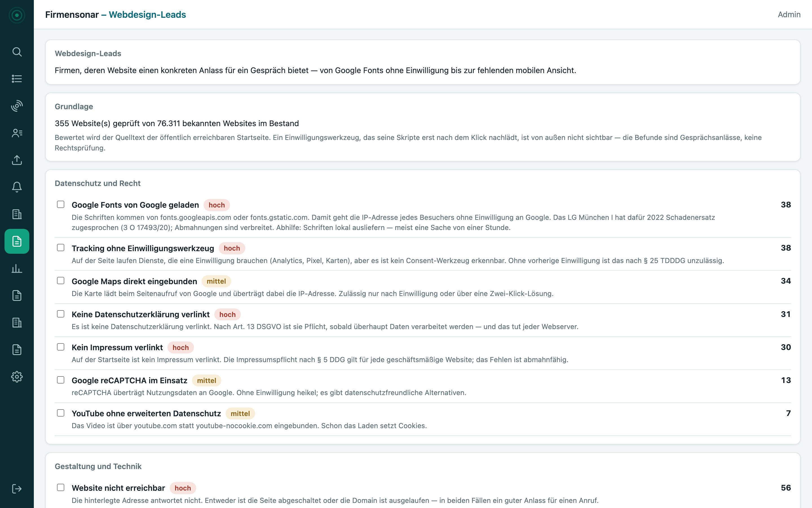This screenshot has height=508, width=812.
Task: Open the contacts person-list icon
Action: (x=17, y=133)
